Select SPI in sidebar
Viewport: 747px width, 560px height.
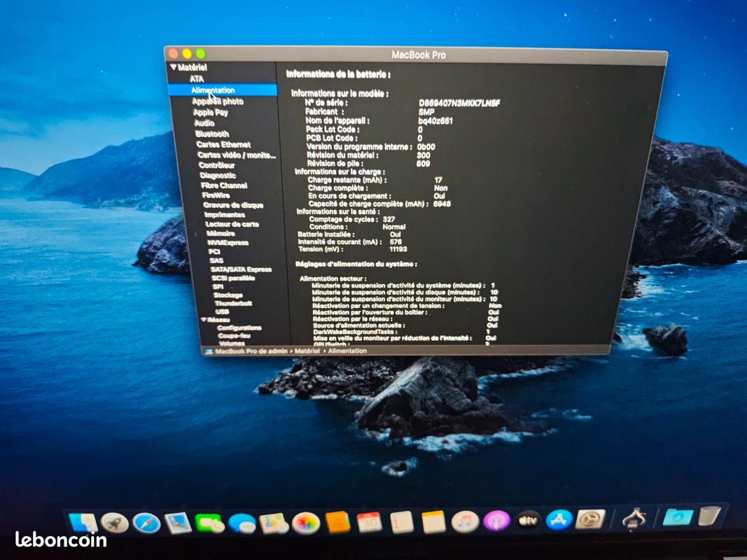pyautogui.click(x=218, y=287)
